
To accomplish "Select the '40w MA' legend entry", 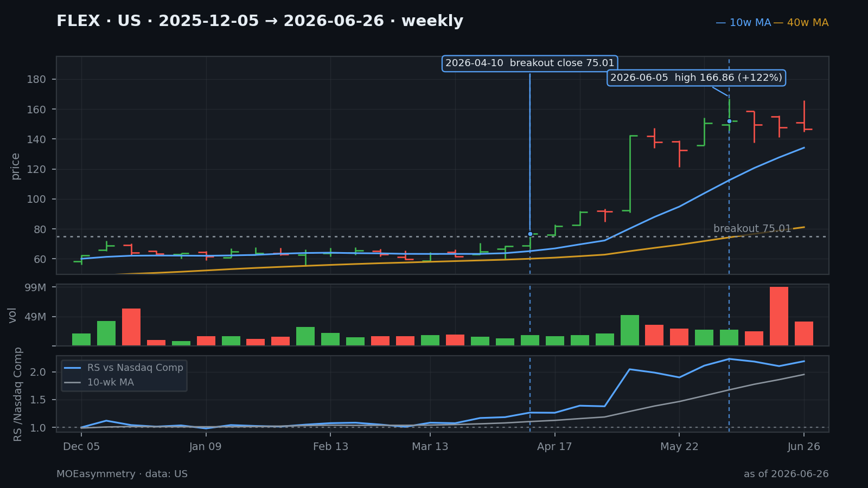I will (x=801, y=23).
